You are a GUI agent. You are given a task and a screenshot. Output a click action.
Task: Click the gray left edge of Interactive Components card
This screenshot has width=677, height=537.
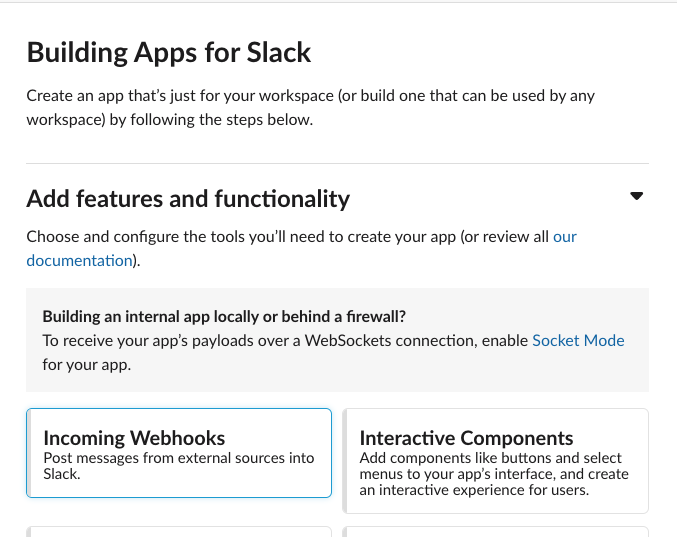click(346, 460)
